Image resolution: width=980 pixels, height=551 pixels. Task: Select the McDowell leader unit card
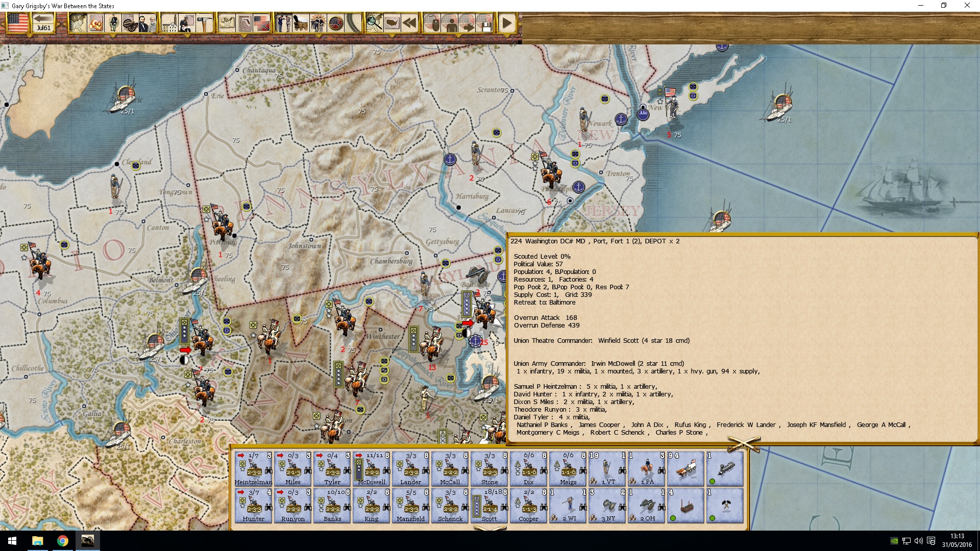pyautogui.click(x=372, y=468)
